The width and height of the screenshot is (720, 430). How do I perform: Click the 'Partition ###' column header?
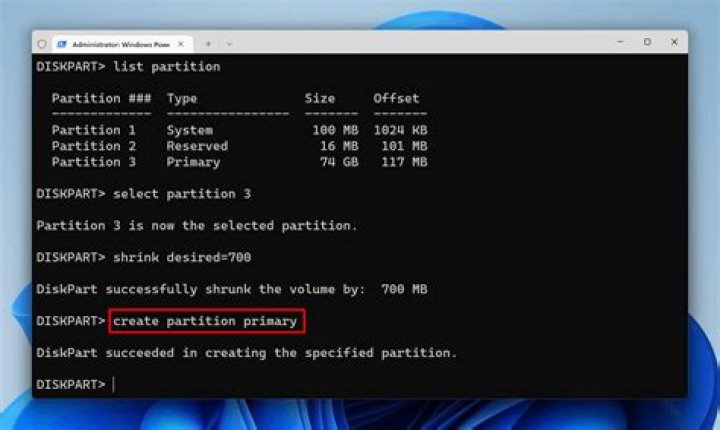[x=101, y=98]
